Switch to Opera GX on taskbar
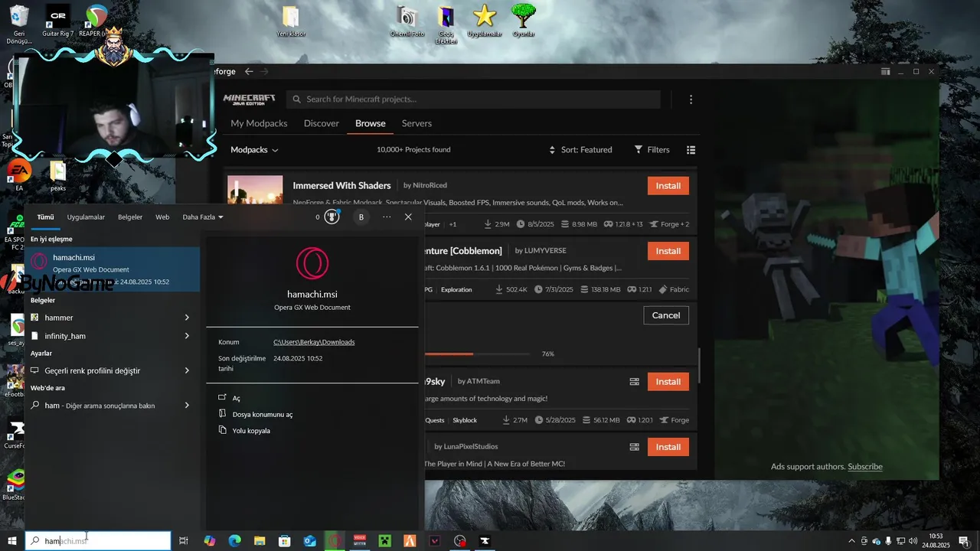The height and width of the screenshot is (551, 980). click(335, 541)
